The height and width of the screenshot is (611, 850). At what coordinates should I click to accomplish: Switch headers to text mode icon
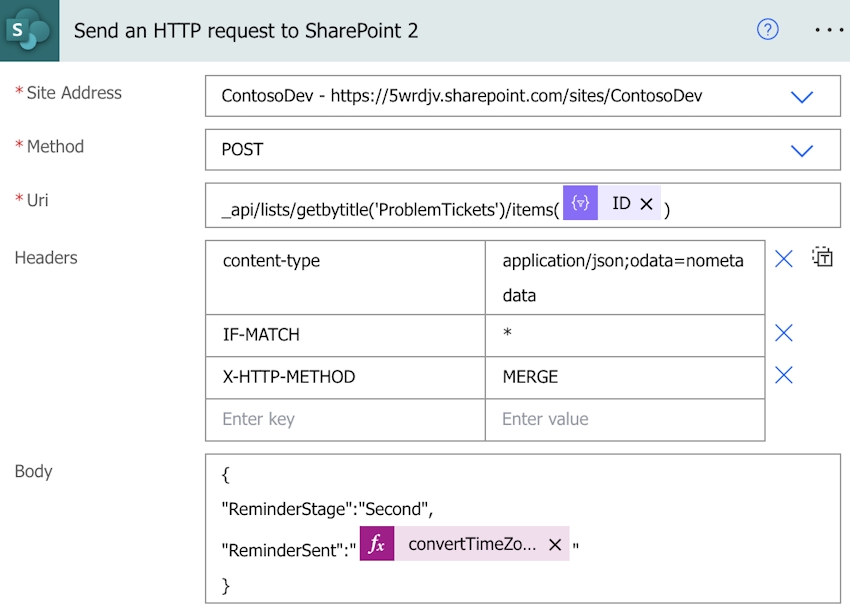point(822,257)
